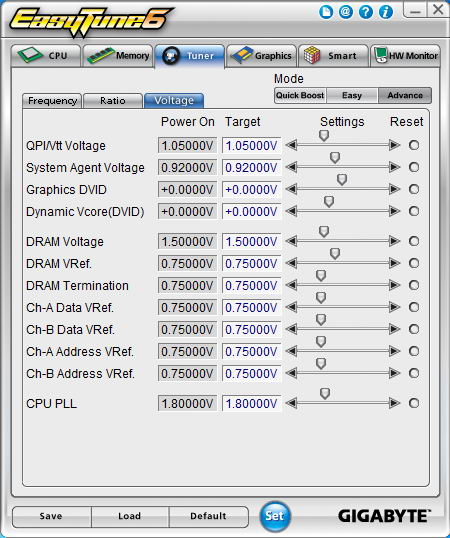Switch to the CPU tab
The height and width of the screenshot is (538, 450).
point(46,56)
